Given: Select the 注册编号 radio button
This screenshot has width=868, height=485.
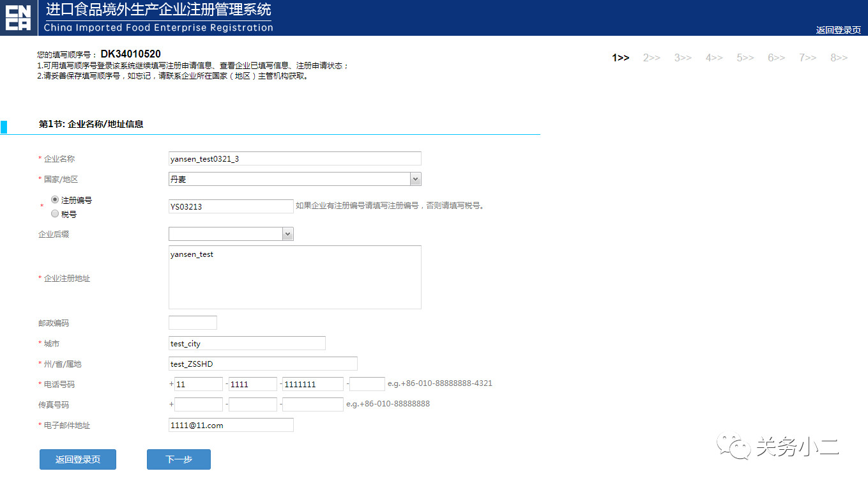Looking at the screenshot, I should 55,200.
